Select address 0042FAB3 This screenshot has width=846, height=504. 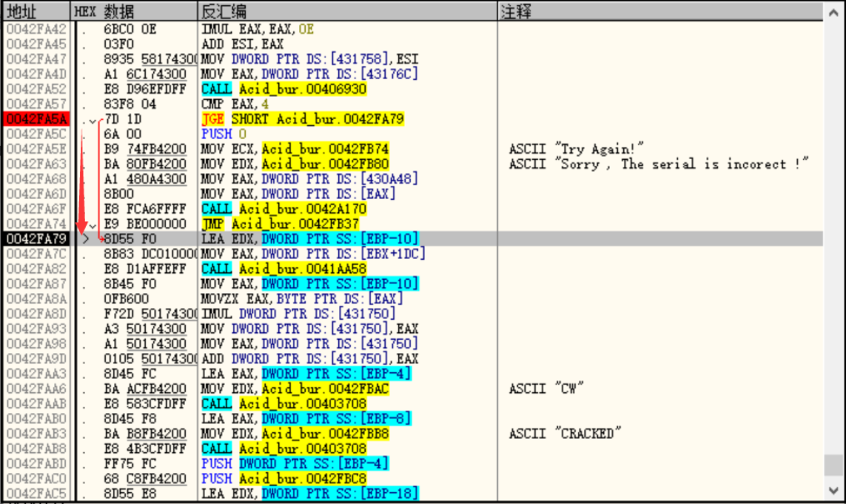[36, 433]
